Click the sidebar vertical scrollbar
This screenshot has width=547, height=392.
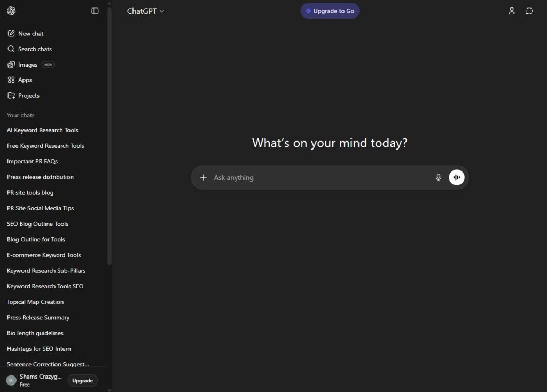point(109,136)
